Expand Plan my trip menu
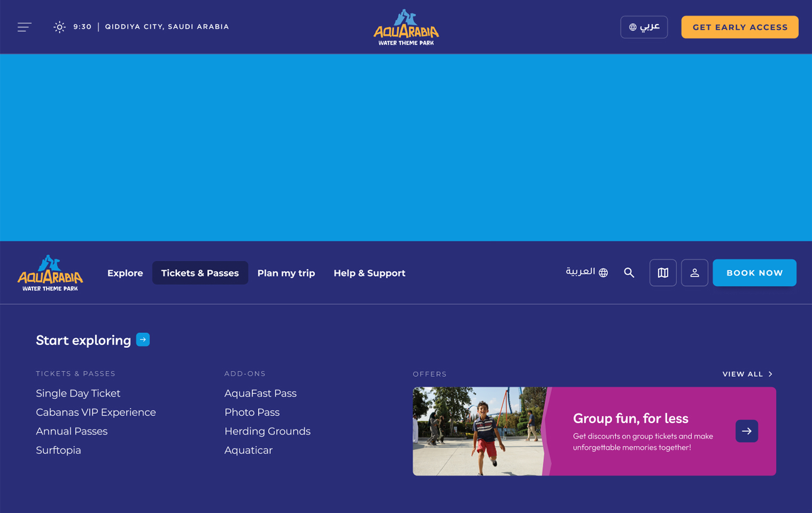Screen dimensions: 812x513 (286, 273)
